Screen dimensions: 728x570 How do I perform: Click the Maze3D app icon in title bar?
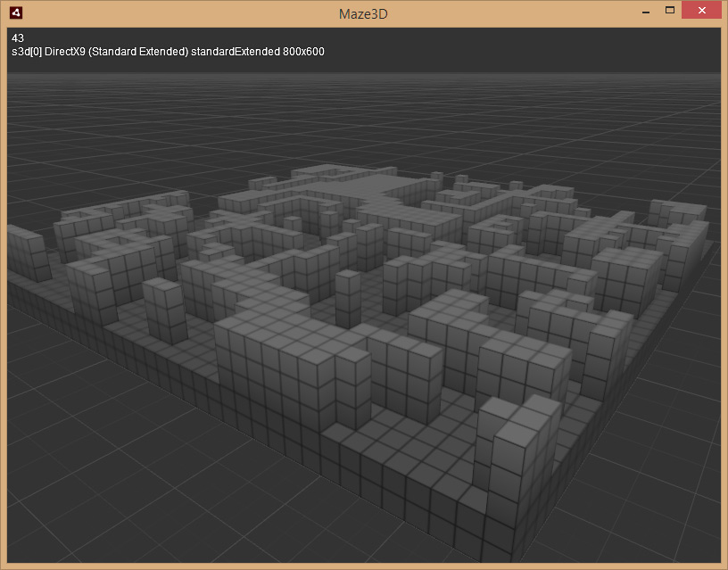click(15, 12)
